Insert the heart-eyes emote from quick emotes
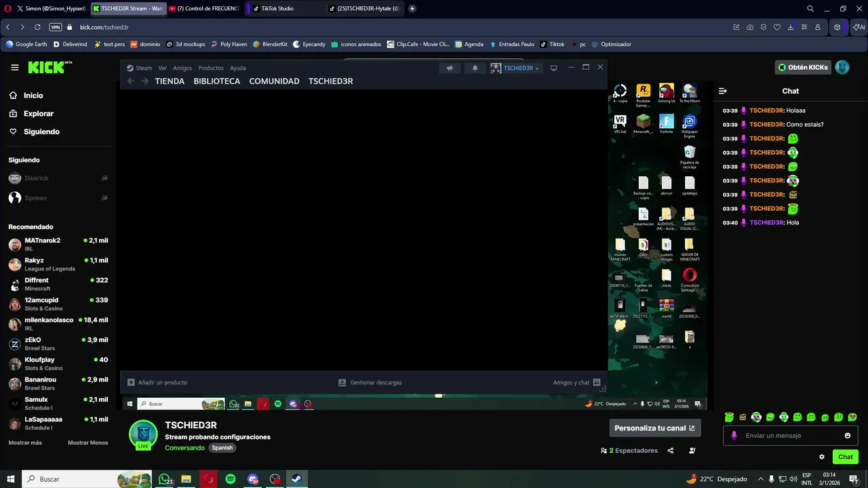Image resolution: width=868 pixels, height=488 pixels. [x=852, y=417]
